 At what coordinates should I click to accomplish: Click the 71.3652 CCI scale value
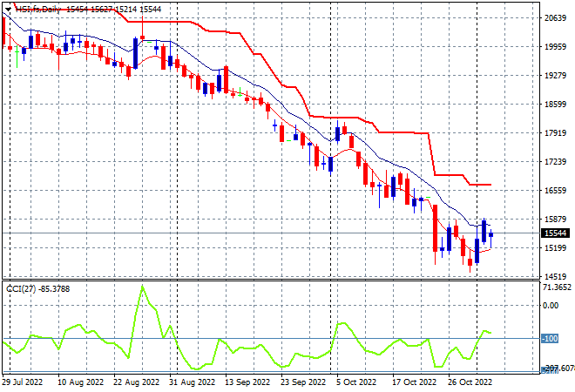(x=557, y=287)
